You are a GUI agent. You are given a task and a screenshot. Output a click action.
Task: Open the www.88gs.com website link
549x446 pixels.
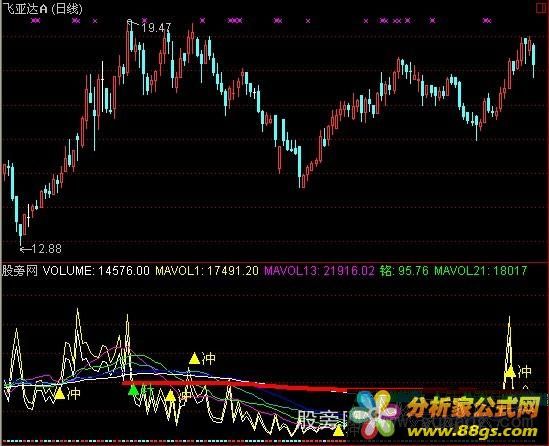tap(472, 432)
